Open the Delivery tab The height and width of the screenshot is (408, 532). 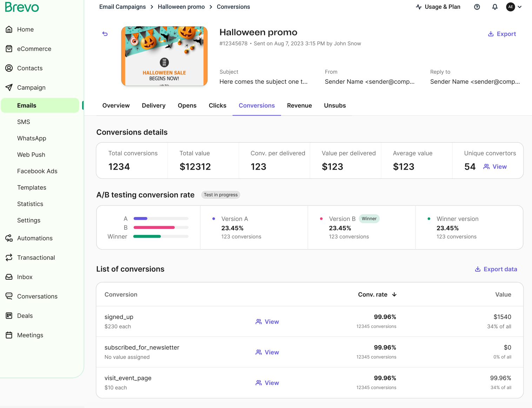[x=154, y=106]
